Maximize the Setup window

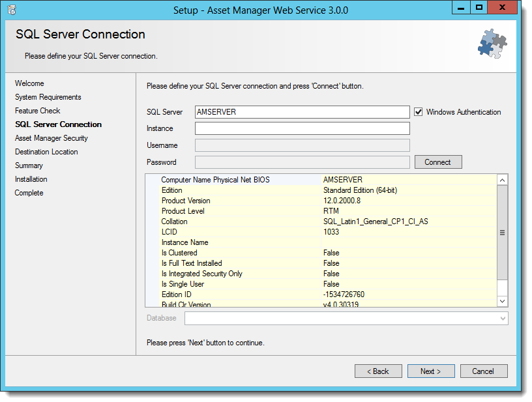pos(479,7)
